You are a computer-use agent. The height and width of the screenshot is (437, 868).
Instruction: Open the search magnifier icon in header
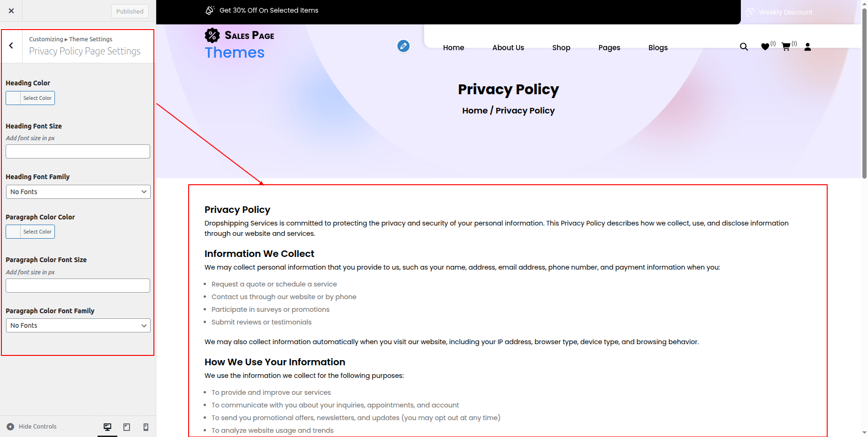[744, 47]
